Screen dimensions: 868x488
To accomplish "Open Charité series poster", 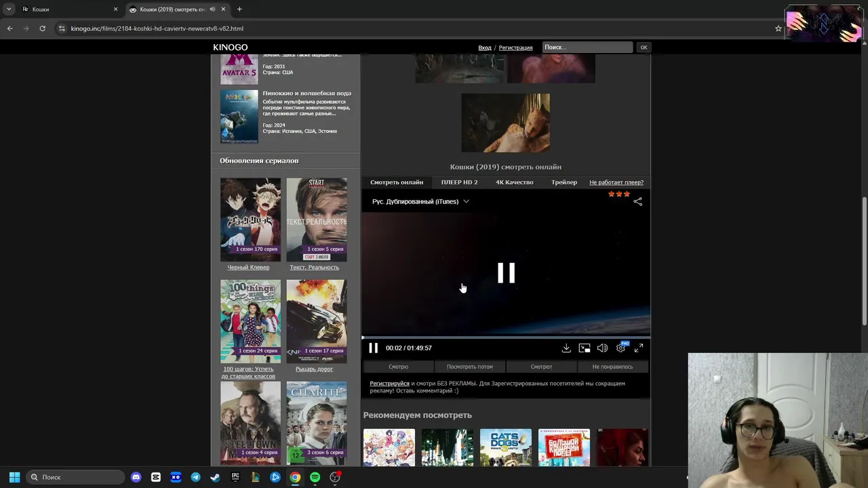I will coord(316,422).
